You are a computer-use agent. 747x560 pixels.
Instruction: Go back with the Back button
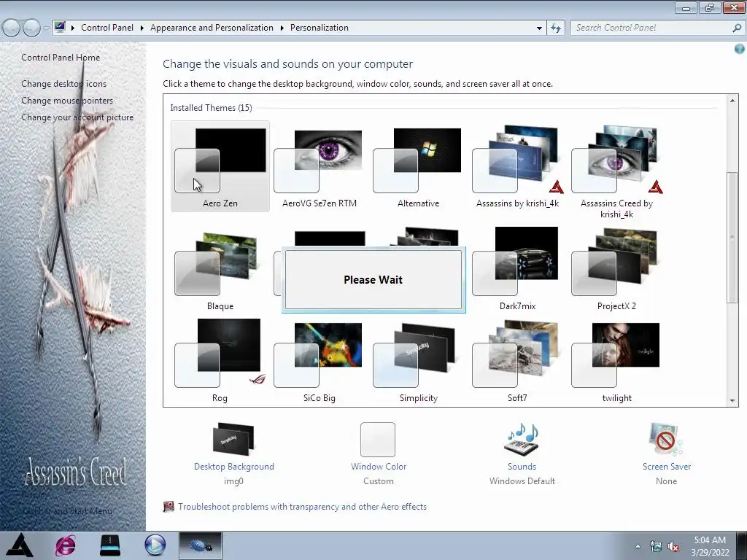click(x=12, y=28)
